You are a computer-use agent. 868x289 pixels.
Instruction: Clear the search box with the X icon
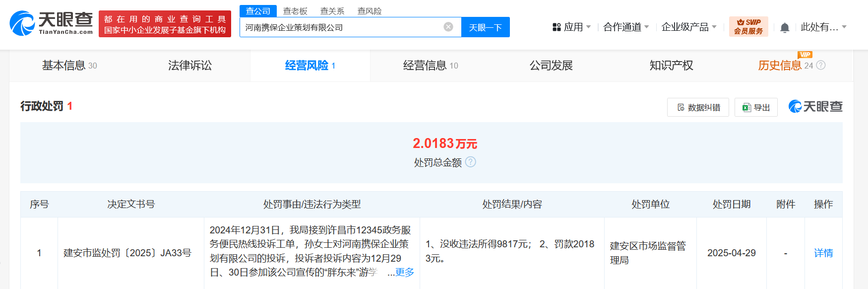click(x=448, y=27)
